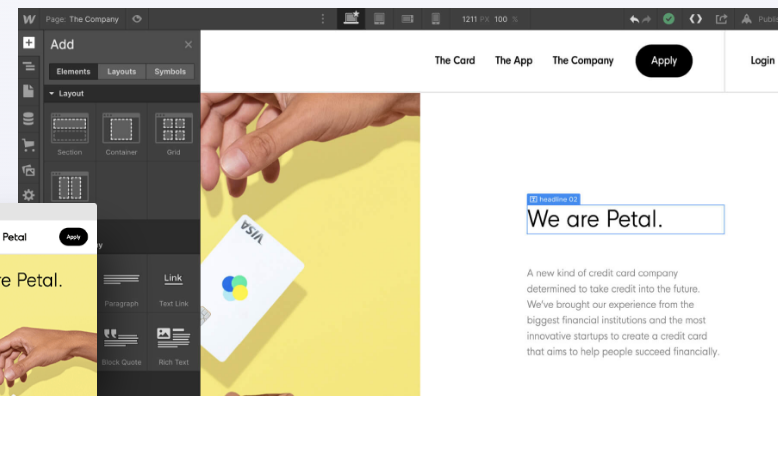The height and width of the screenshot is (452, 778).
Task: Open the three-dot options menu
Action: pyautogui.click(x=323, y=19)
